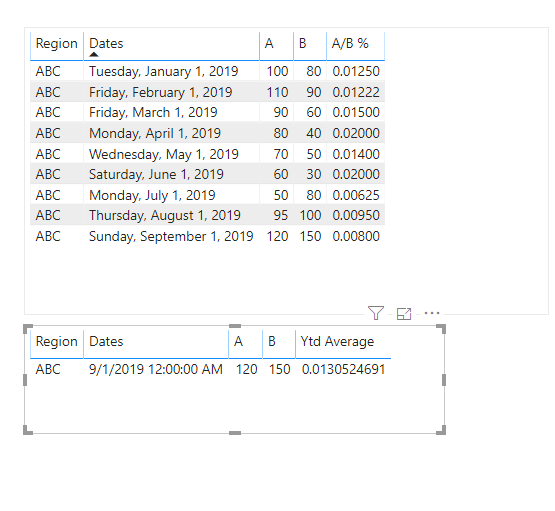Select the top-right corner handle of the bottom visual
The width and height of the screenshot is (555, 511).
pos(441,329)
